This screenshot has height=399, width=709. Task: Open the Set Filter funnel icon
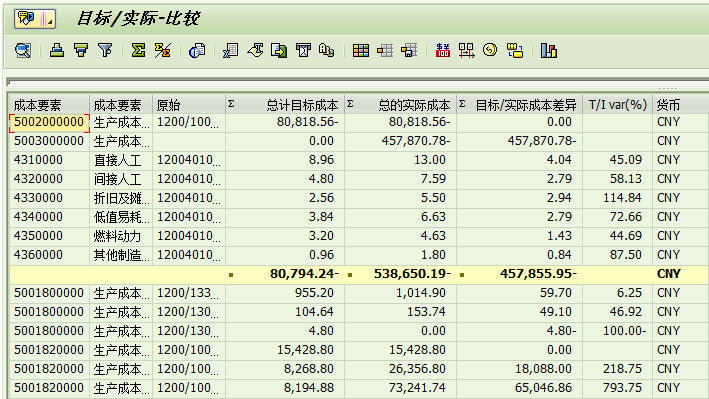105,50
